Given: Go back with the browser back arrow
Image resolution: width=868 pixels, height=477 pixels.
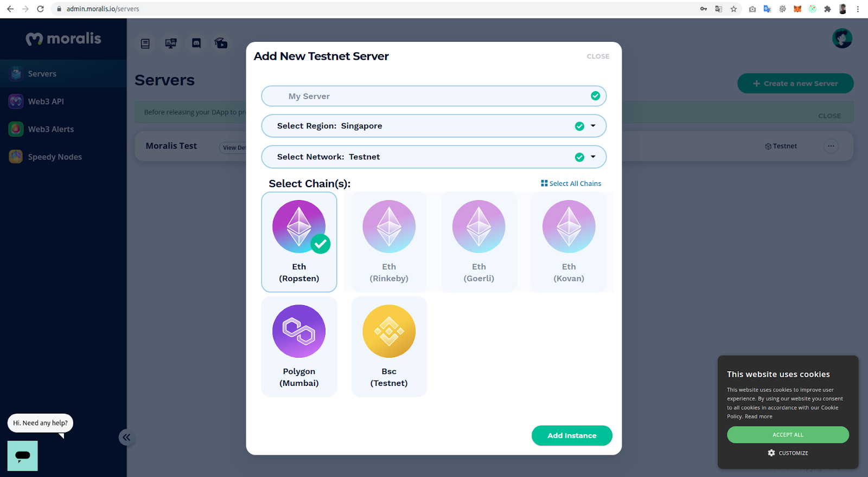Looking at the screenshot, I should 10,9.
